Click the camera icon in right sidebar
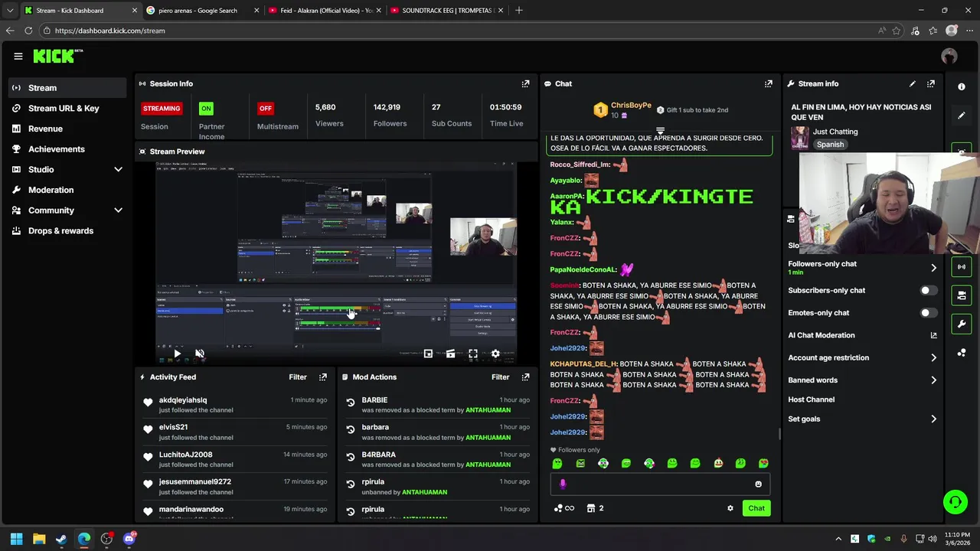Viewport: 980px width, 551px height. 962,295
